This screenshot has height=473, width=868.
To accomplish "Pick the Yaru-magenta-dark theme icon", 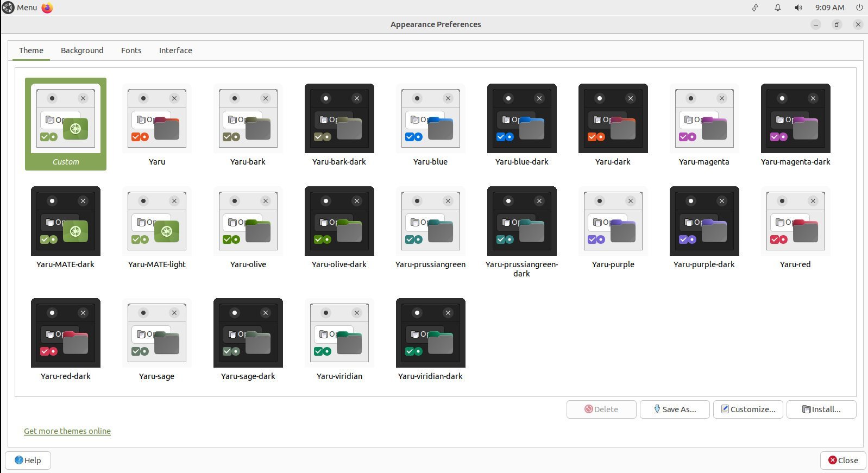I will [x=795, y=119].
